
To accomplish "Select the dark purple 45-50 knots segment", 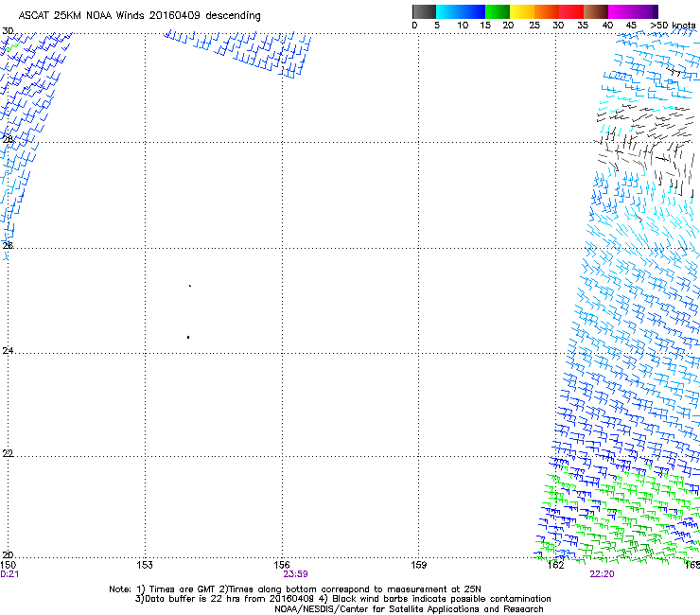I will (x=645, y=11).
